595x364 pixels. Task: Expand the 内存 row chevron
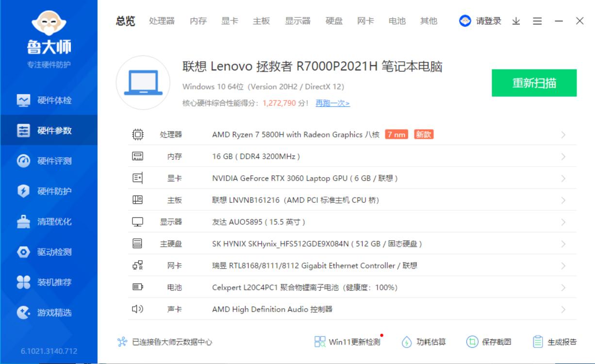(563, 156)
